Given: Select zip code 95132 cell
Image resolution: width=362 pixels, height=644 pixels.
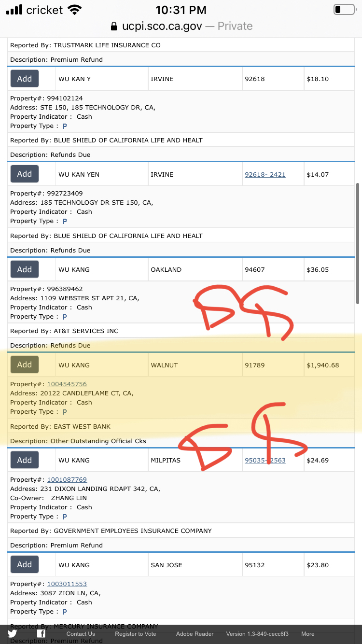Looking at the screenshot, I should coord(273,565).
